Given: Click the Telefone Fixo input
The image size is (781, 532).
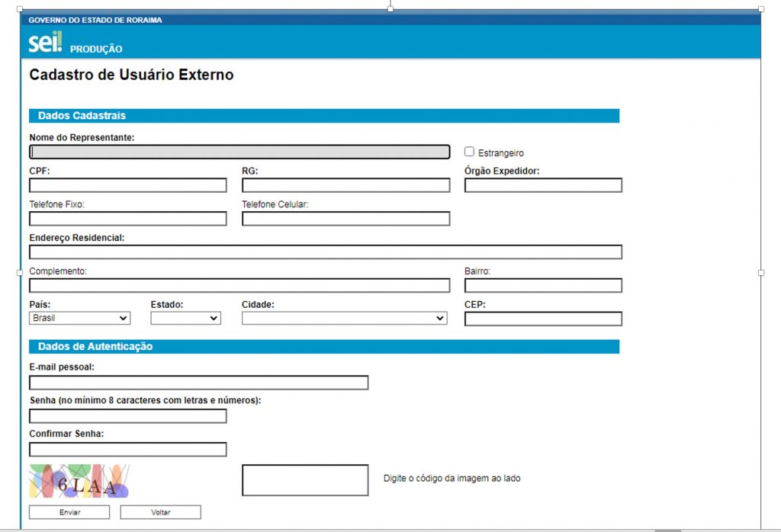Looking at the screenshot, I should coord(127,219).
